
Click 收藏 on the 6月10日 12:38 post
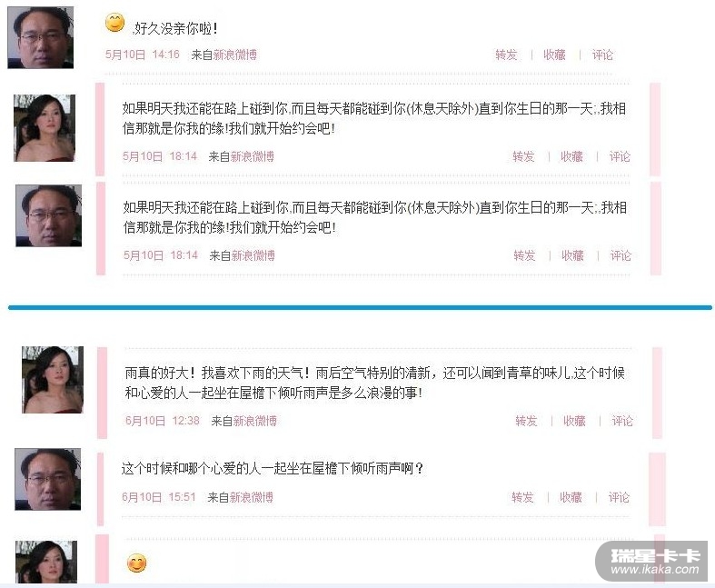pos(574,421)
